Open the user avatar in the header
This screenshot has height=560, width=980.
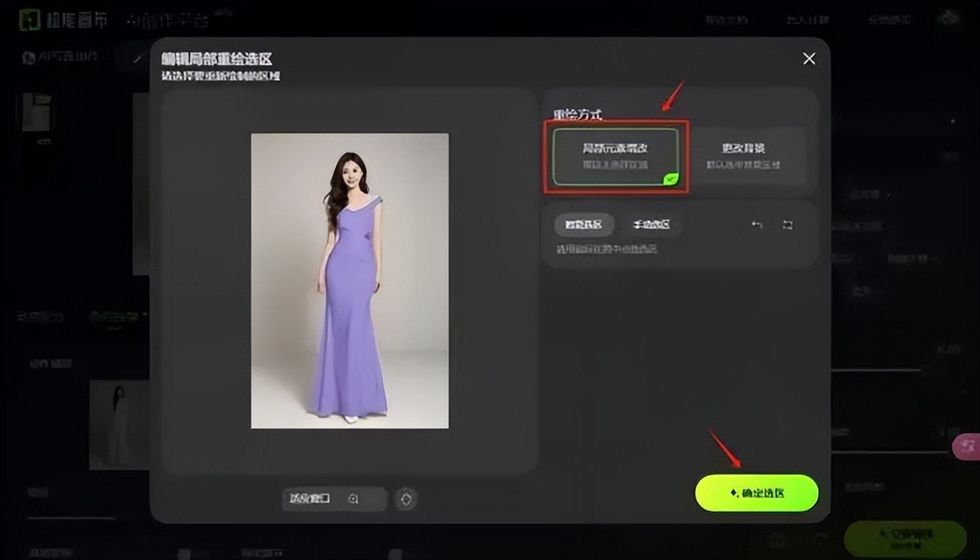pos(947,19)
